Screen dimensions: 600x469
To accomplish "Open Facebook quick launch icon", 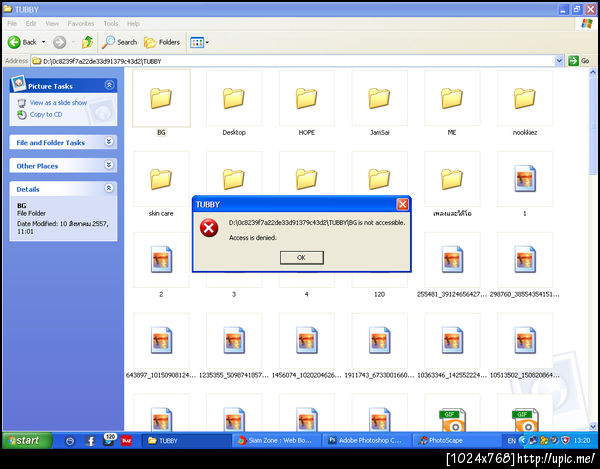I will click(90, 441).
